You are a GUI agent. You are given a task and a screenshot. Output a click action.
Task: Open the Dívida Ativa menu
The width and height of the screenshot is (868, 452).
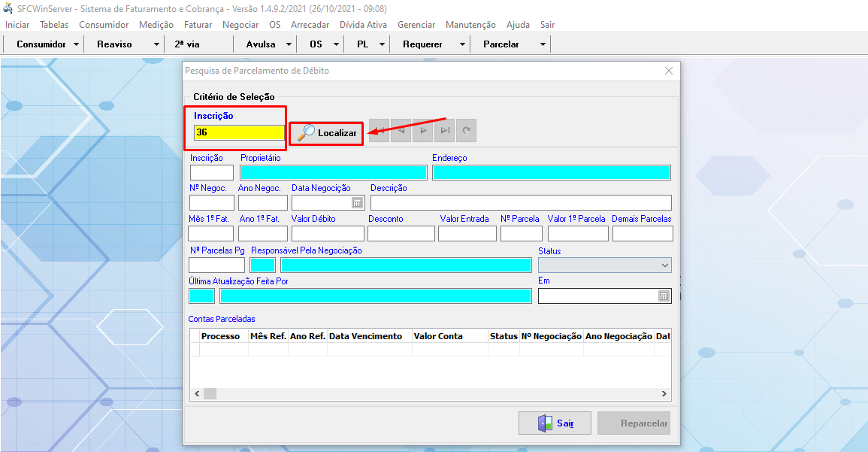(x=363, y=25)
